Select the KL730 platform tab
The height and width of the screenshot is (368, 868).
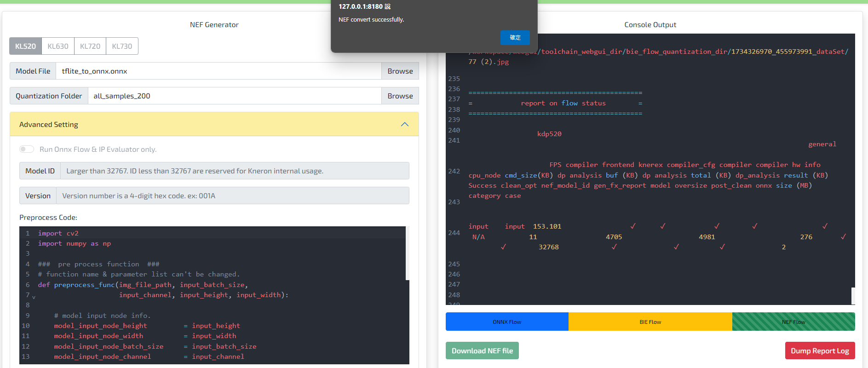coord(122,46)
